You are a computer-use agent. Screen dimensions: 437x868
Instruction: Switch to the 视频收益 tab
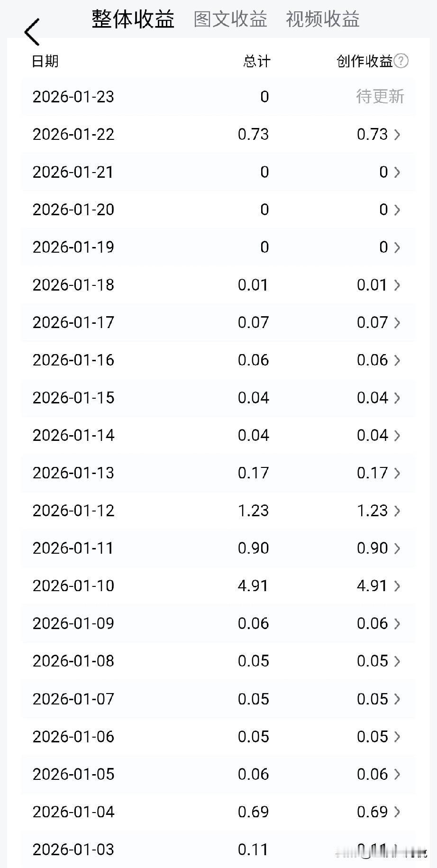[x=322, y=19]
